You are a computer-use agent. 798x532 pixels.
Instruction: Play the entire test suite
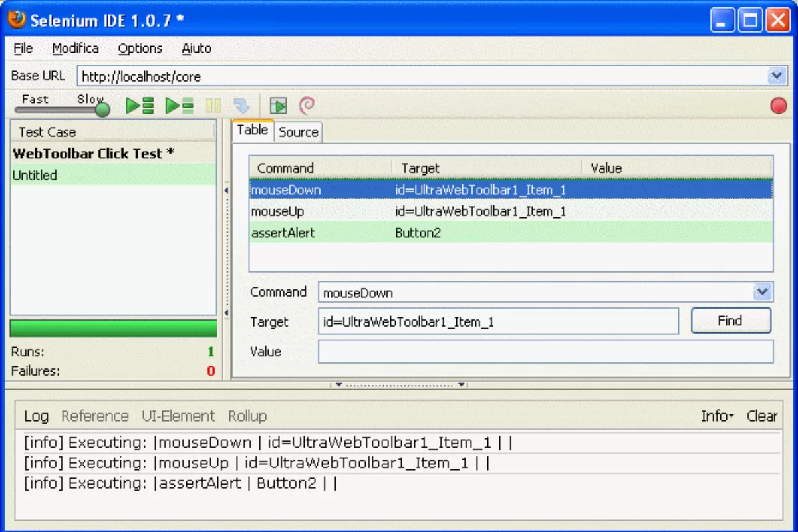[140, 105]
